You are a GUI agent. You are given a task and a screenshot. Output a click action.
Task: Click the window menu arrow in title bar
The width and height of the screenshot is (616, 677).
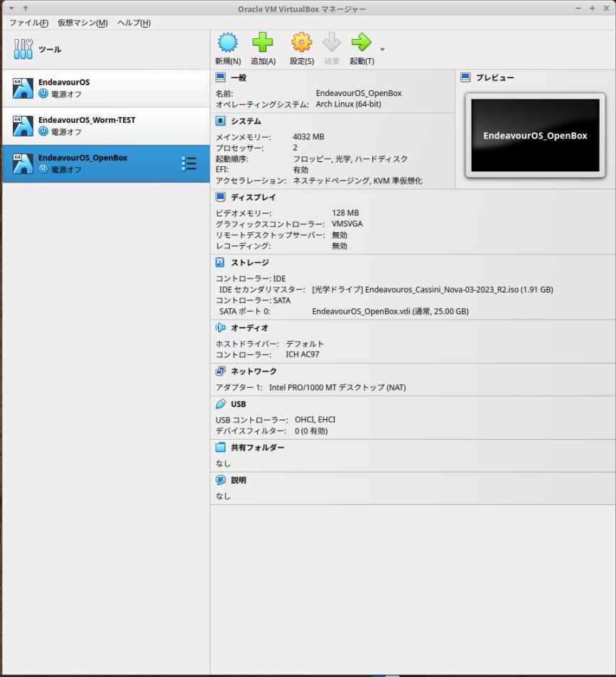pos(11,9)
